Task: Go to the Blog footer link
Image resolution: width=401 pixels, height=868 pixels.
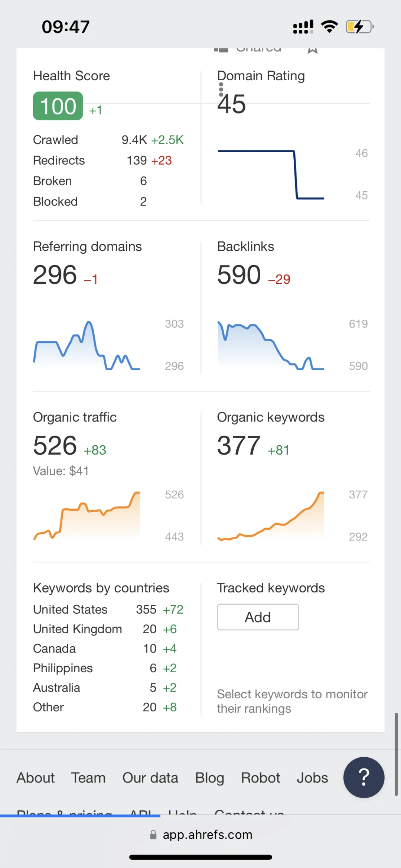Action: [x=210, y=778]
